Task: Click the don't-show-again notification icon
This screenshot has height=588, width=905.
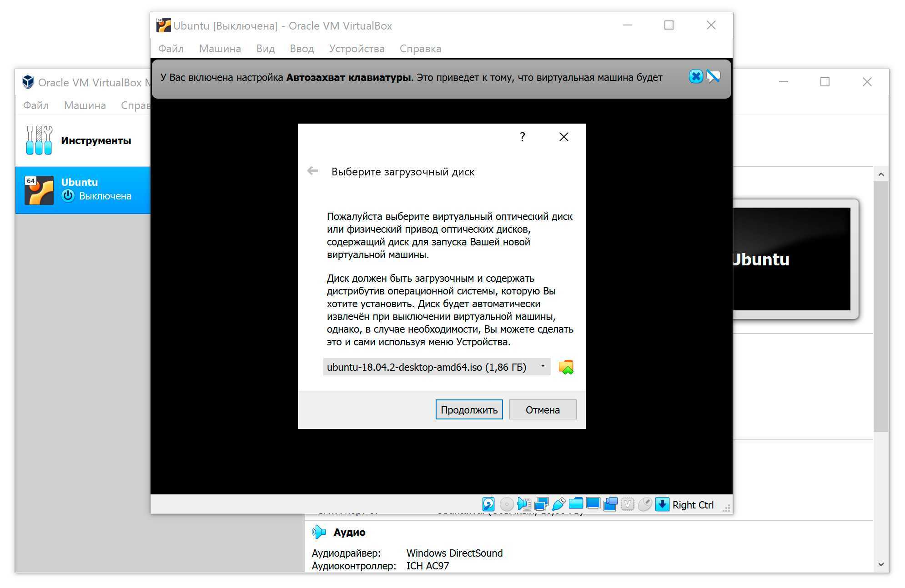Action: tap(713, 76)
